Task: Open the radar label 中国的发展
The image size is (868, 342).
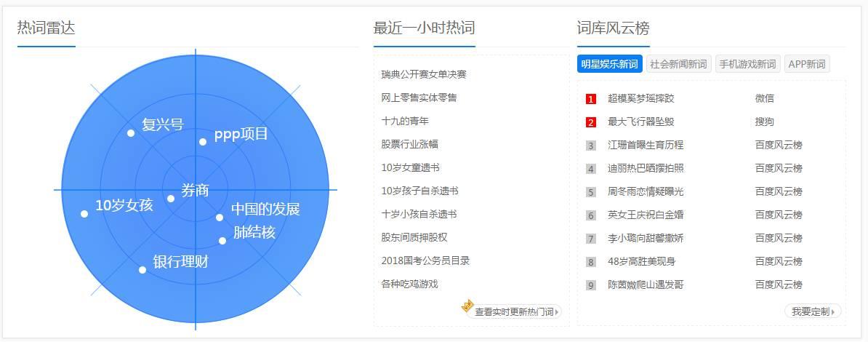Action: (x=265, y=209)
